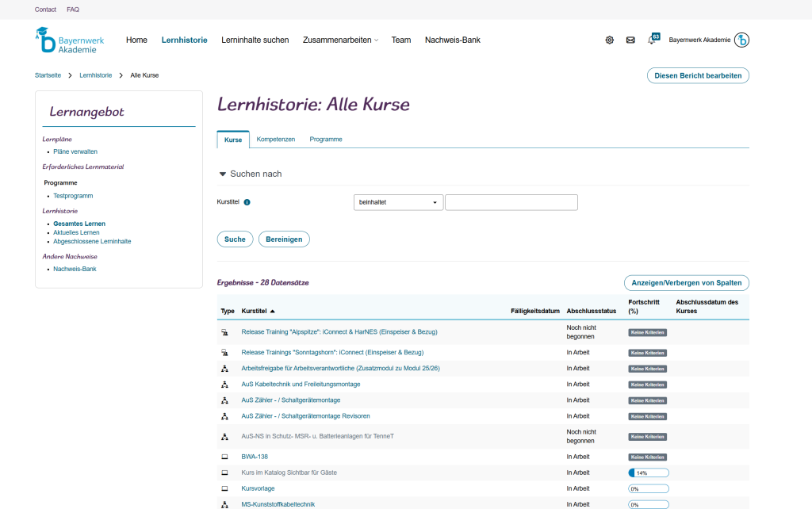Image resolution: width=812 pixels, height=509 pixels.
Task: Open Home in main navigation
Action: (136, 40)
